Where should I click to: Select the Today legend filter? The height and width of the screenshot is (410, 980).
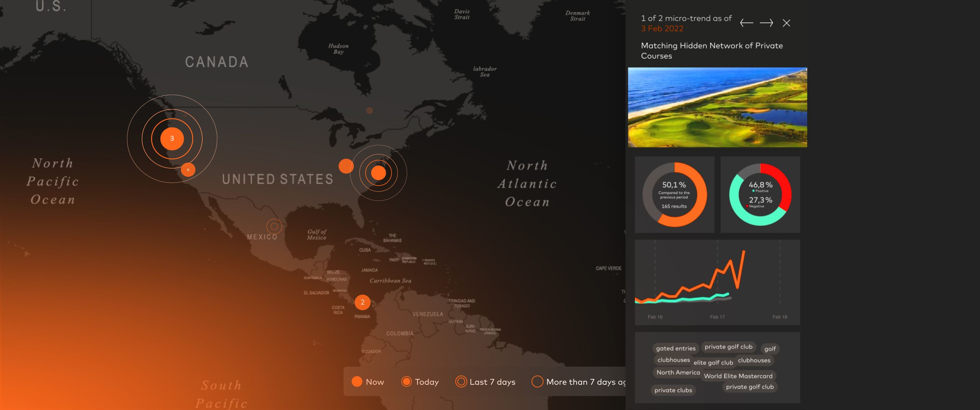[x=420, y=382]
